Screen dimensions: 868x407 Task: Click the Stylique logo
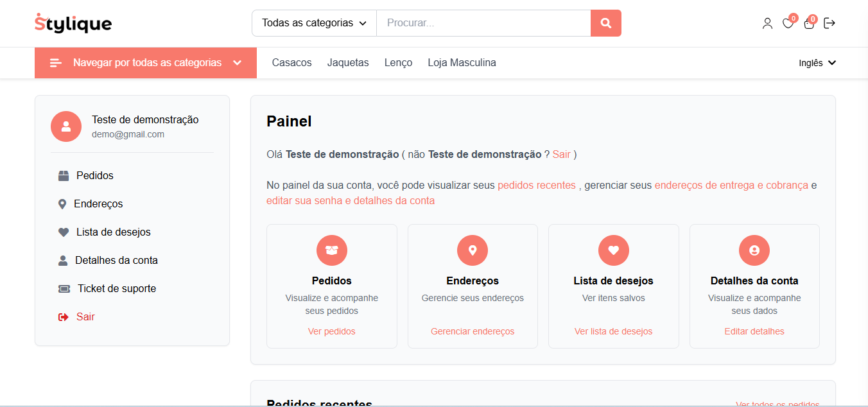click(x=73, y=24)
